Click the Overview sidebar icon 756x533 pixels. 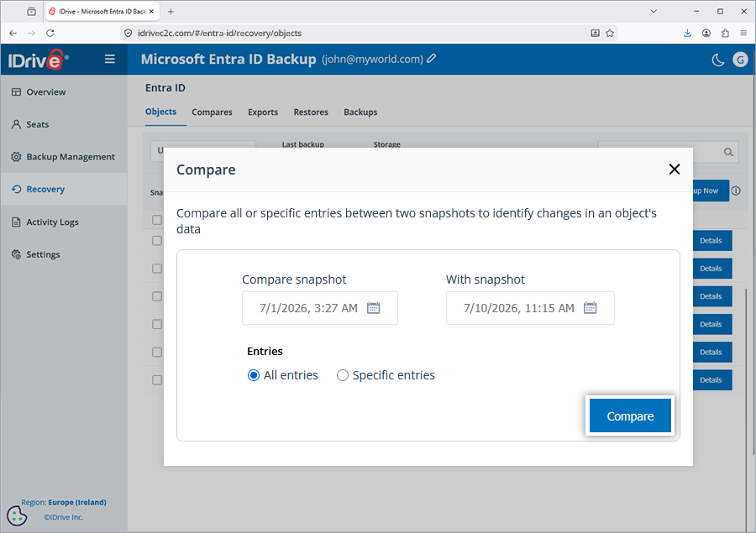[x=17, y=92]
